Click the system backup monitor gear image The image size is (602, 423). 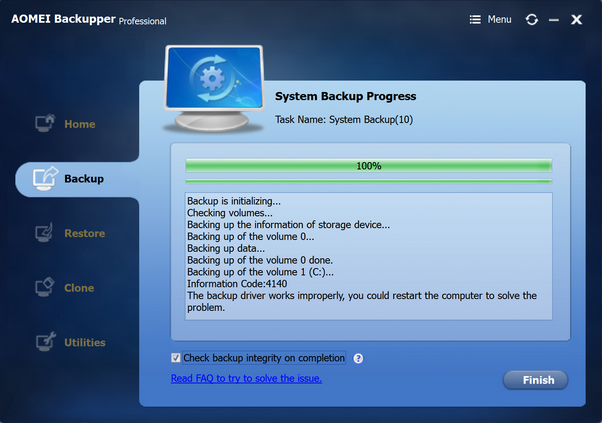click(x=214, y=89)
